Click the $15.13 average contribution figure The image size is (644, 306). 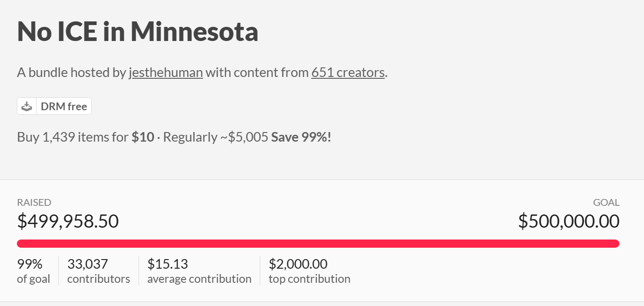click(x=168, y=264)
